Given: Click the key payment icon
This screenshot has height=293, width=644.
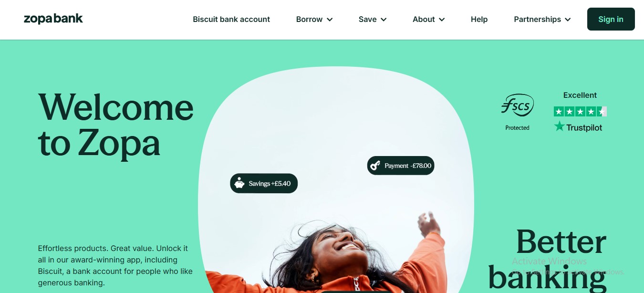Looking at the screenshot, I should pos(375,166).
